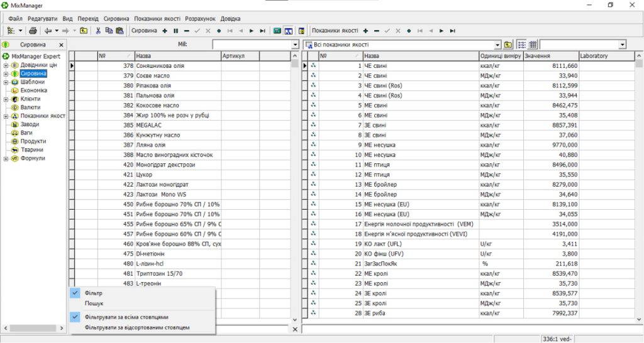Click refresh dot in Показники якості toolbar
644x343 pixels.
tap(409, 31)
